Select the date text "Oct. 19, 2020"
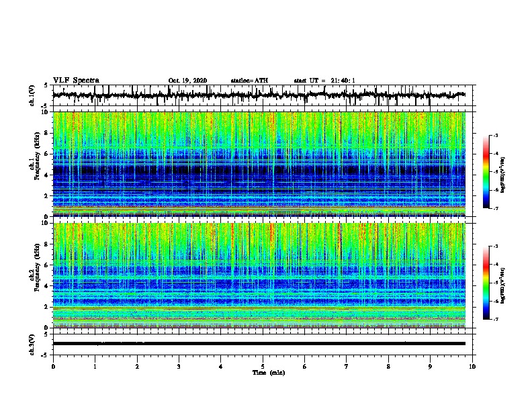The height and width of the screenshot is (411, 532). [187, 81]
